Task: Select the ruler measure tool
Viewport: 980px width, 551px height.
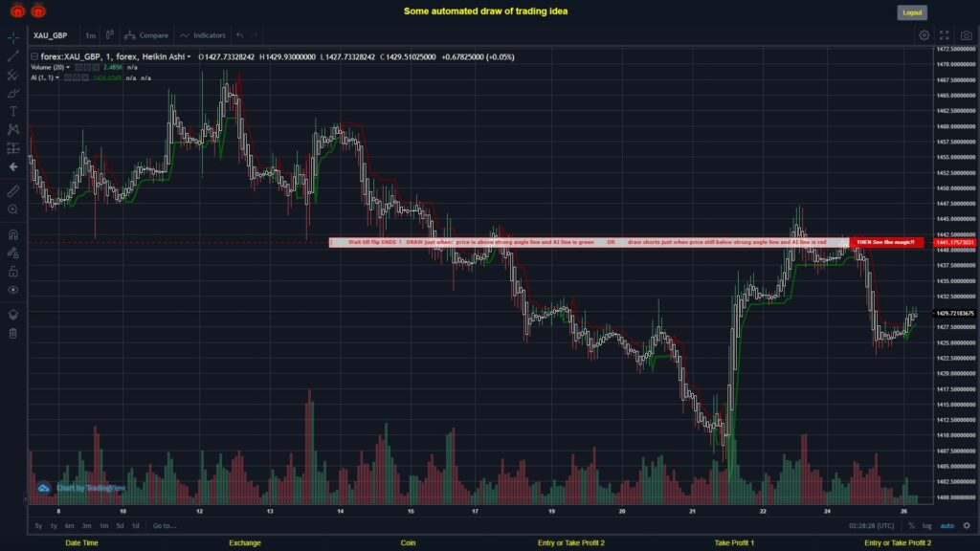Action: coord(13,191)
